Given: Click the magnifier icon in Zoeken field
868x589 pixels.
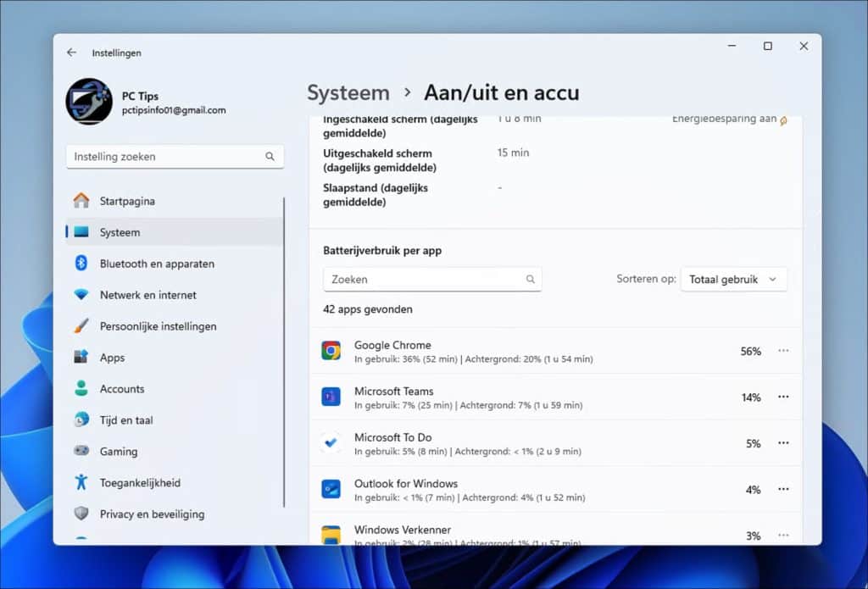Looking at the screenshot, I should [x=531, y=280].
